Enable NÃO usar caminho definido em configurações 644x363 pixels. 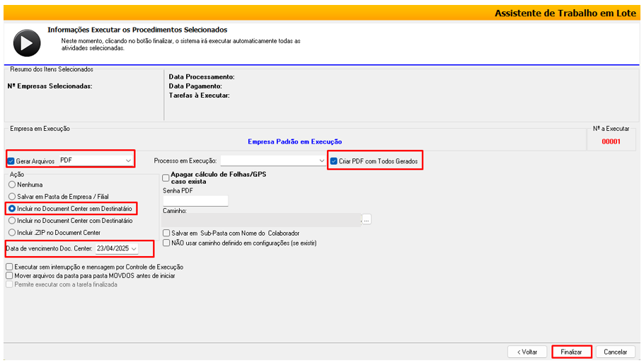pyautogui.click(x=166, y=243)
